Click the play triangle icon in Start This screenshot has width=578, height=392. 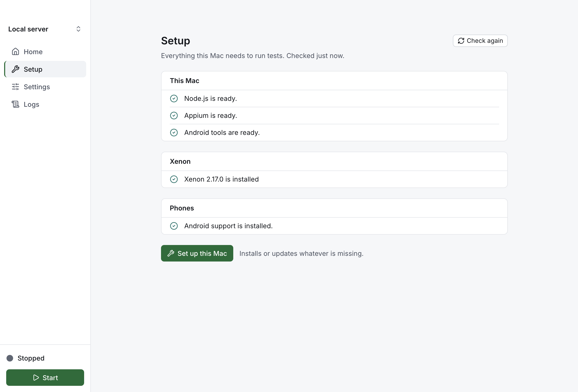36,378
